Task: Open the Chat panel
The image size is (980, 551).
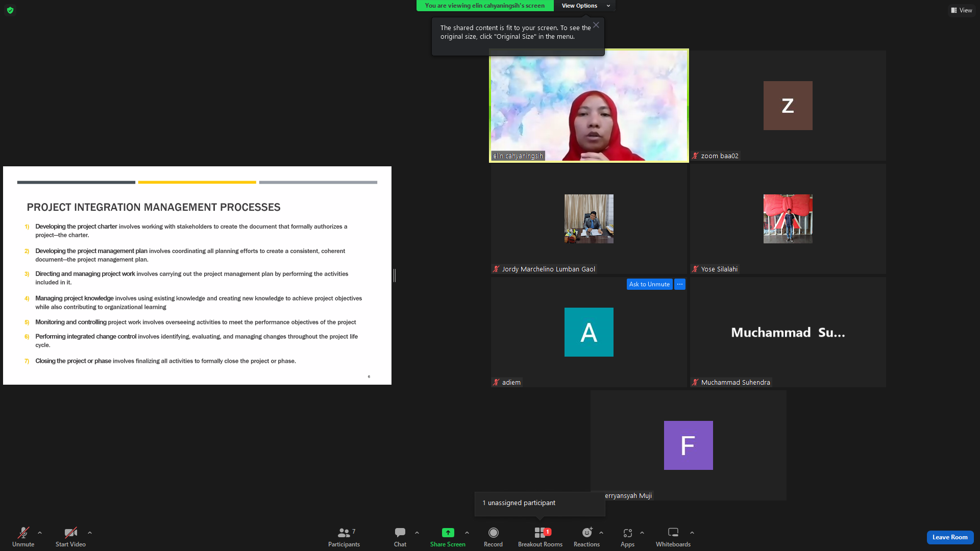Action: (400, 537)
